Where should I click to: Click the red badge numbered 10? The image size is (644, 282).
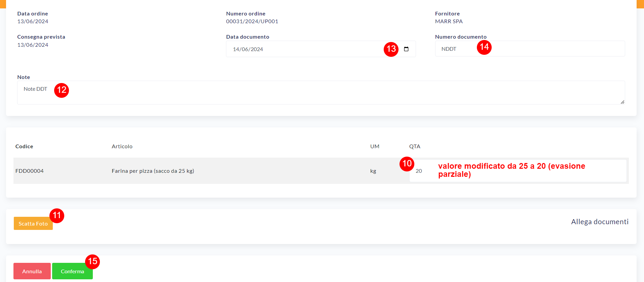click(x=407, y=164)
